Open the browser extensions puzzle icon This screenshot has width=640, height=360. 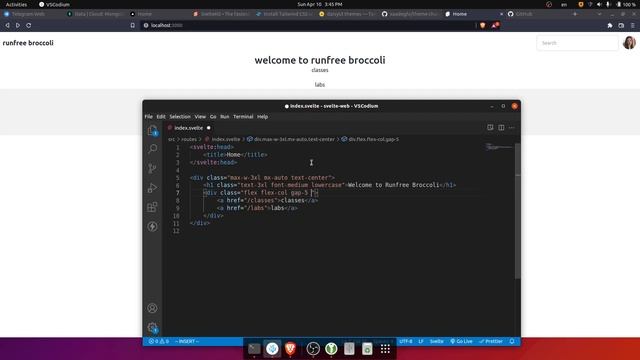[x=610, y=25]
